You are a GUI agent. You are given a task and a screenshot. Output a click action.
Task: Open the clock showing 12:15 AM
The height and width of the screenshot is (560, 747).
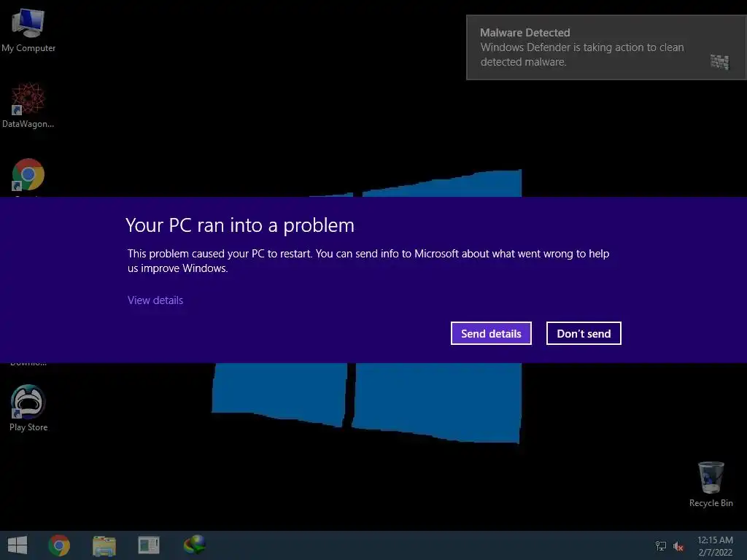pos(715,540)
